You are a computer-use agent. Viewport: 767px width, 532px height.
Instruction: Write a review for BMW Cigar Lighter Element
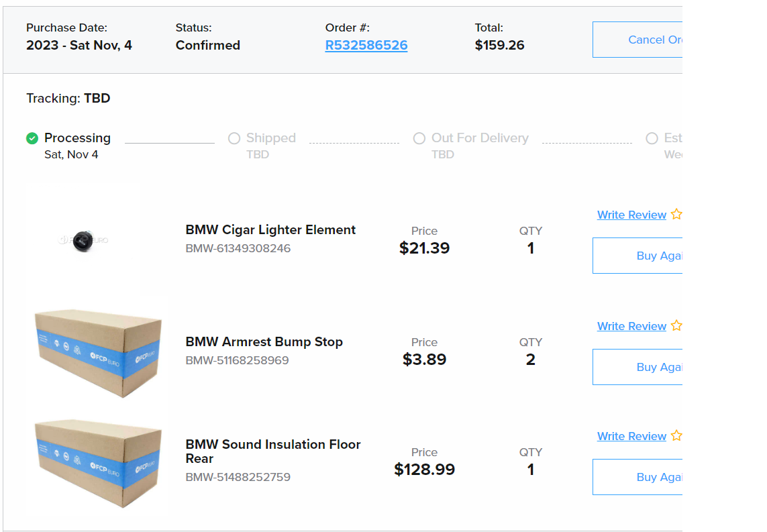click(x=631, y=215)
